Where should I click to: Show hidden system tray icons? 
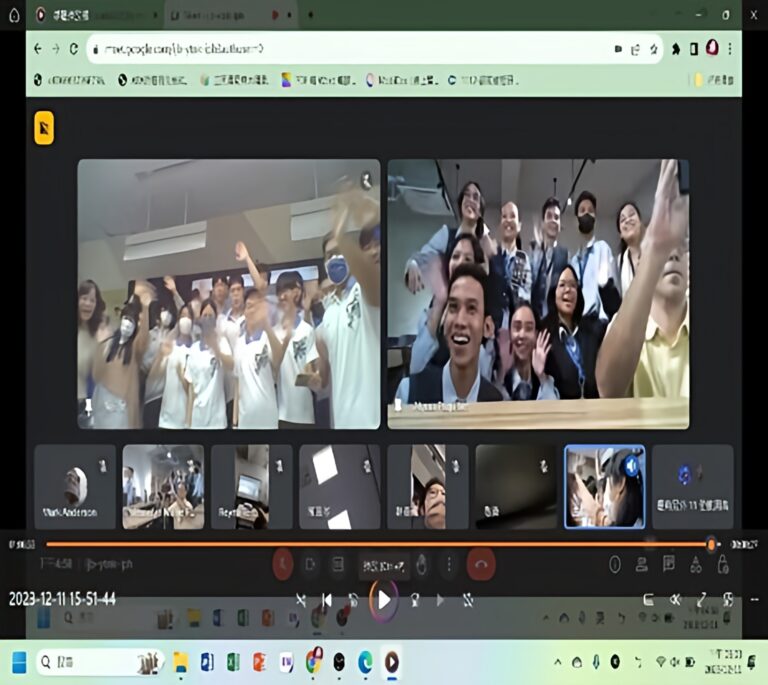coord(557,663)
